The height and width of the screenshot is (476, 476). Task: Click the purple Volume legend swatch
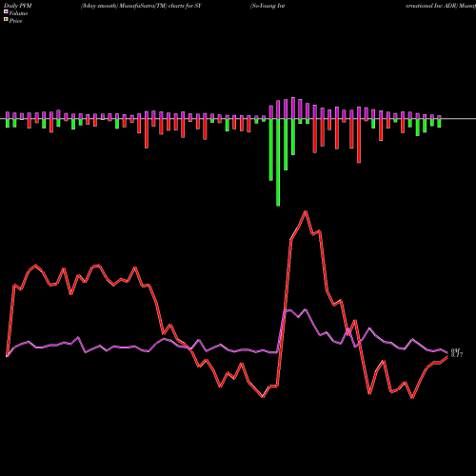pyautogui.click(x=6, y=11)
